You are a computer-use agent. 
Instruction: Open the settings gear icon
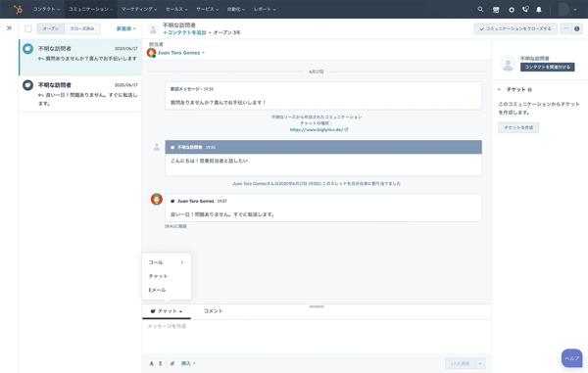(x=512, y=10)
